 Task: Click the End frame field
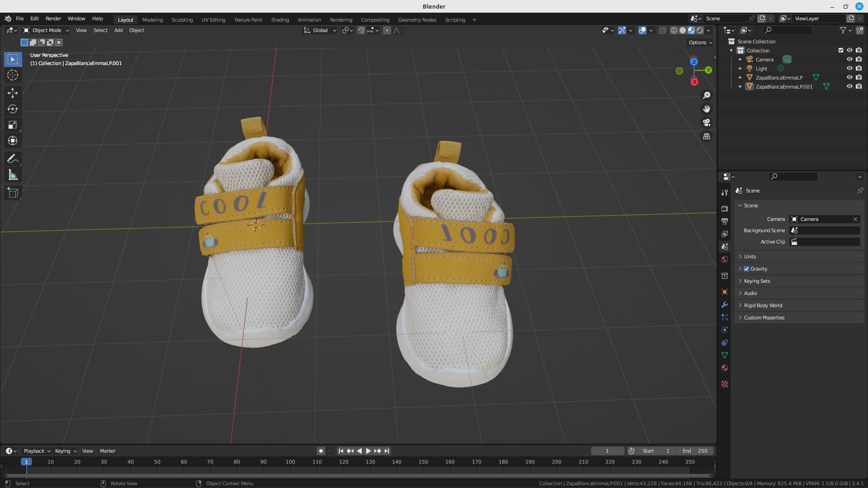[x=695, y=451]
